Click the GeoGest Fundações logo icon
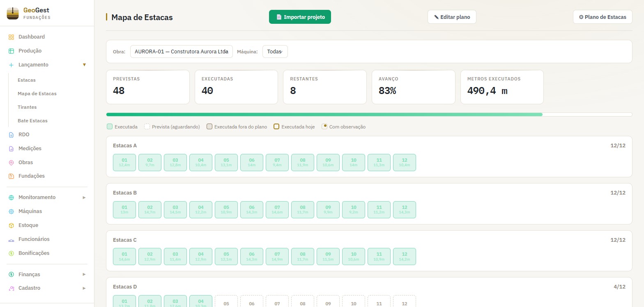The height and width of the screenshot is (307, 644). 13,13
